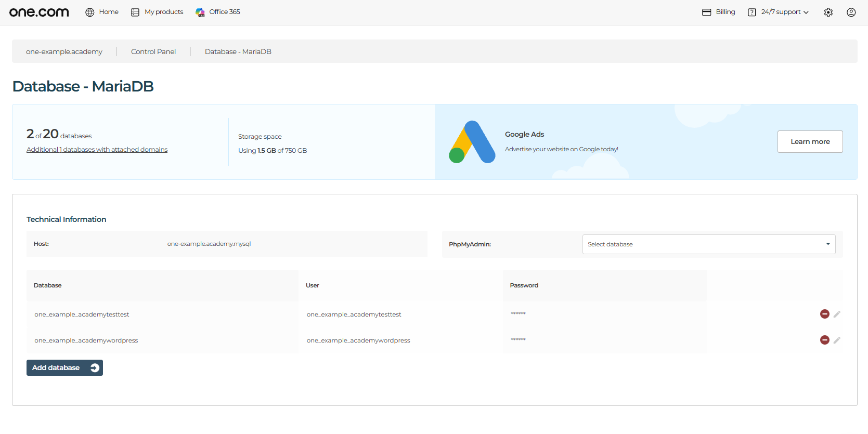The width and height of the screenshot is (868, 434).
Task: Open My products menu item
Action: pyautogui.click(x=157, y=12)
